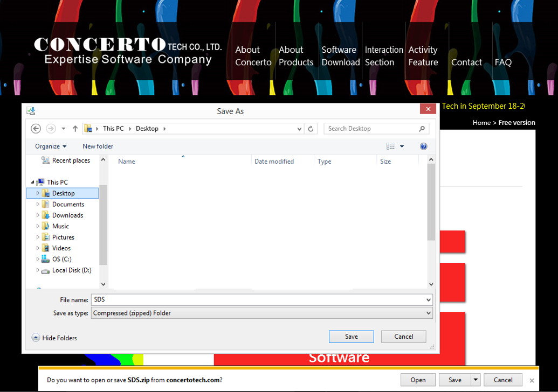Open the Organize dropdown menu

pyautogui.click(x=51, y=146)
